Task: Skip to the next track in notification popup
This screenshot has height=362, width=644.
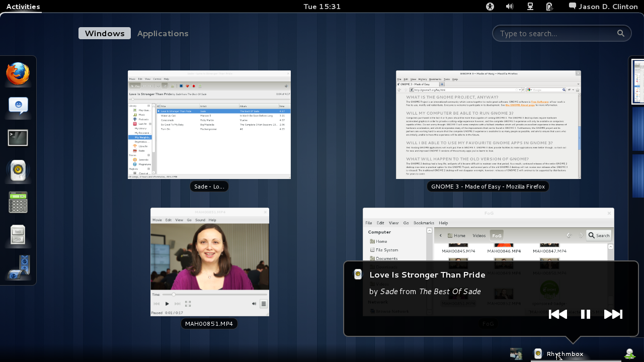Action: [614, 314]
